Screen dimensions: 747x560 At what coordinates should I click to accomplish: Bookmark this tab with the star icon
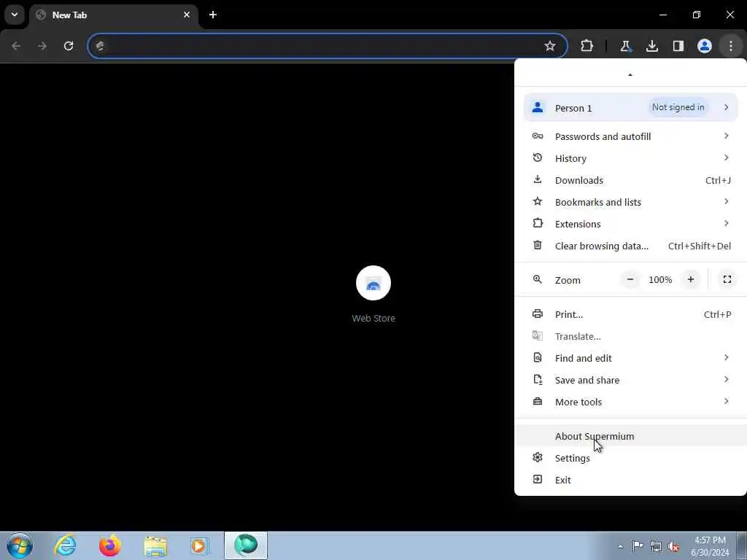[550, 46]
